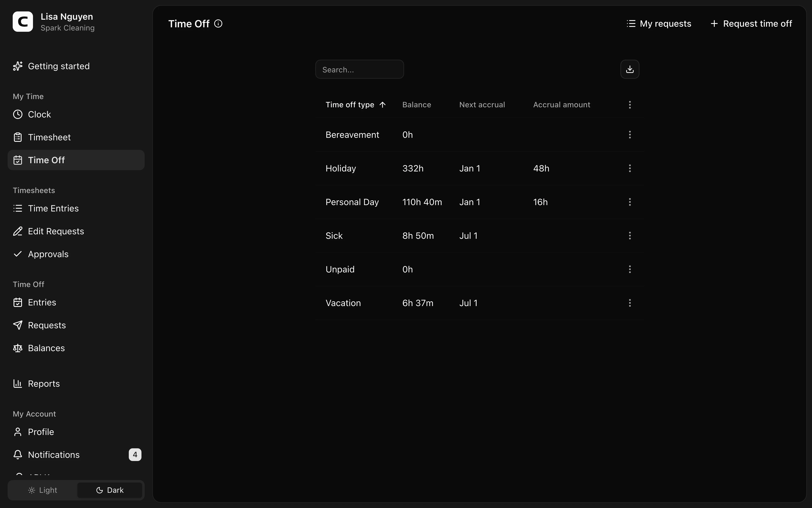This screenshot has height=508, width=812.
Task: Click the sun icon on Light
Action: click(x=32, y=490)
